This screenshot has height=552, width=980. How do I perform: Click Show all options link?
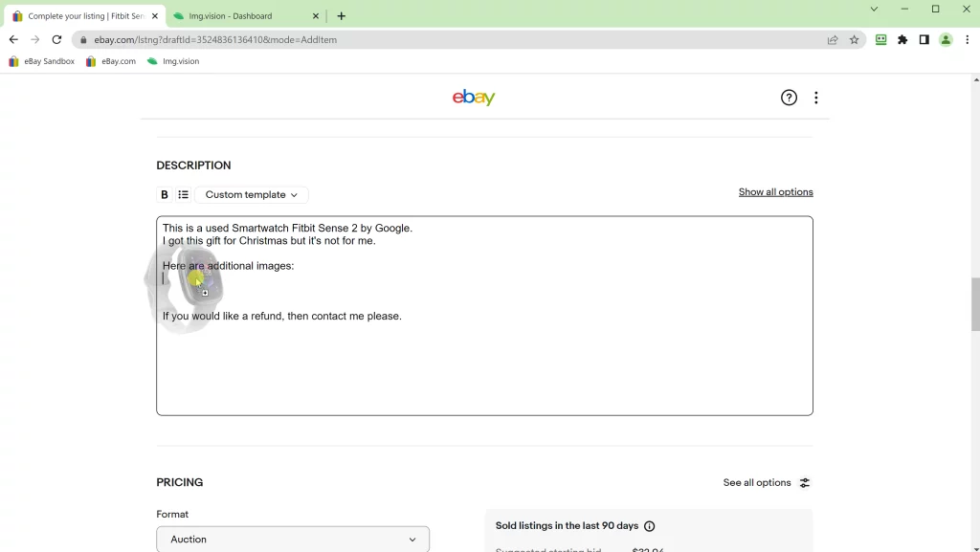coord(775,191)
